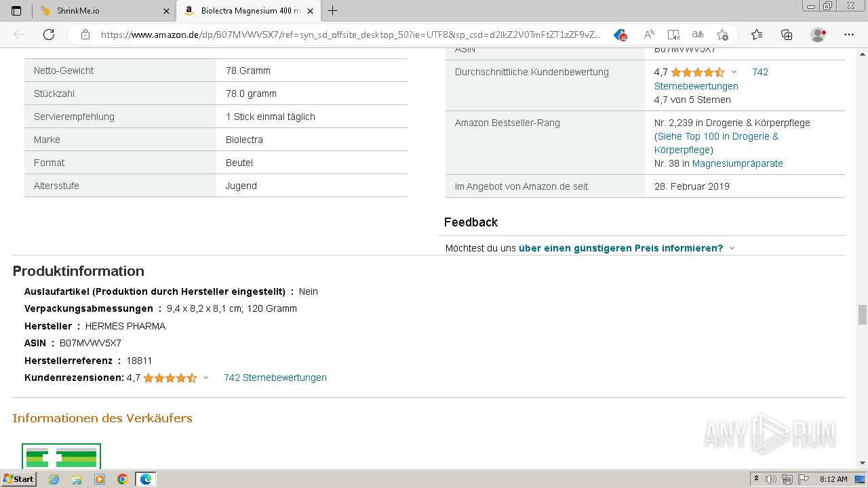Open the tab actions menu icon
Image resolution: width=868 pixels, height=488 pixels.
(16, 11)
